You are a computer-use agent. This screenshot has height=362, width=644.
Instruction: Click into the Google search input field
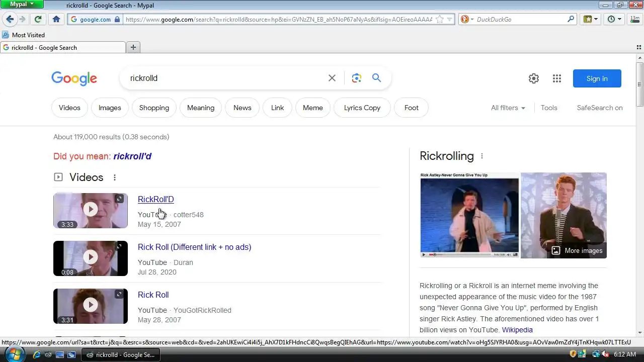pyautogui.click(x=226, y=78)
